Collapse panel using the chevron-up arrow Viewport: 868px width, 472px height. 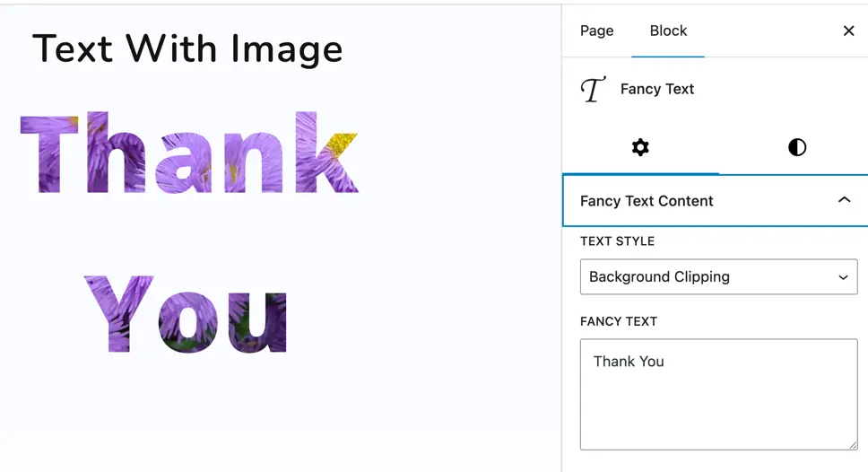tap(844, 200)
